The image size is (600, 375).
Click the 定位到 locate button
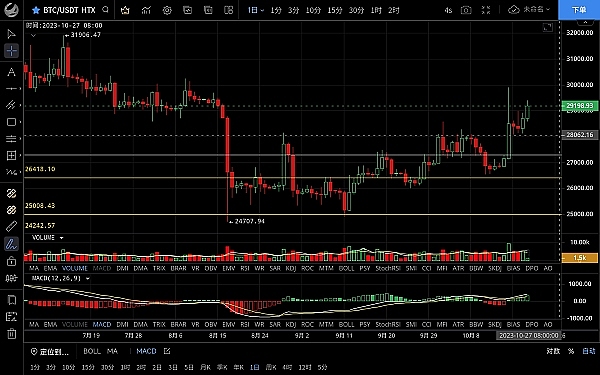[x=50, y=351]
